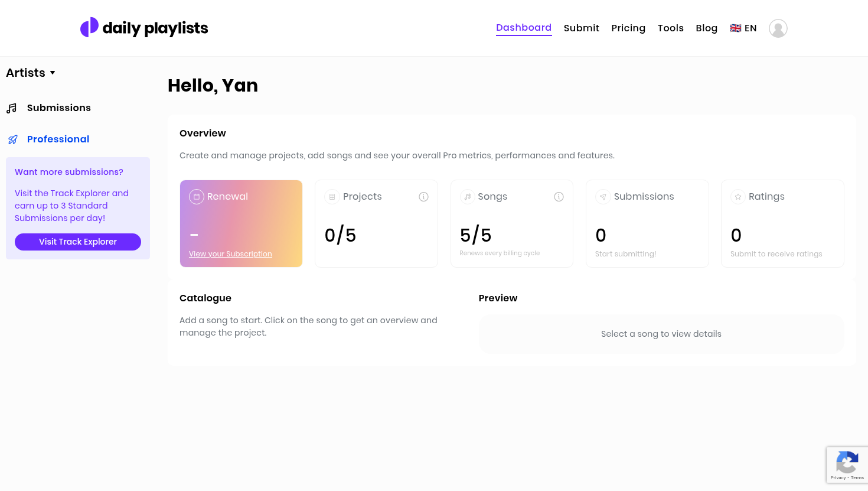Click the Submissions paper plane icon

click(x=603, y=197)
